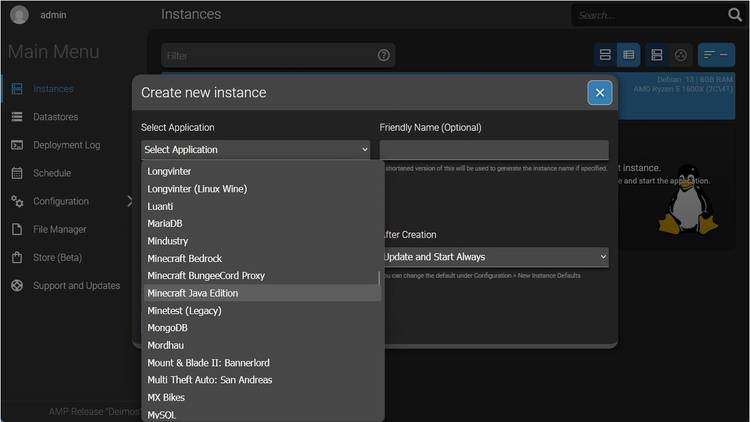Image resolution: width=750 pixels, height=422 pixels.
Task: Click the circular application icon button
Action: (x=680, y=55)
